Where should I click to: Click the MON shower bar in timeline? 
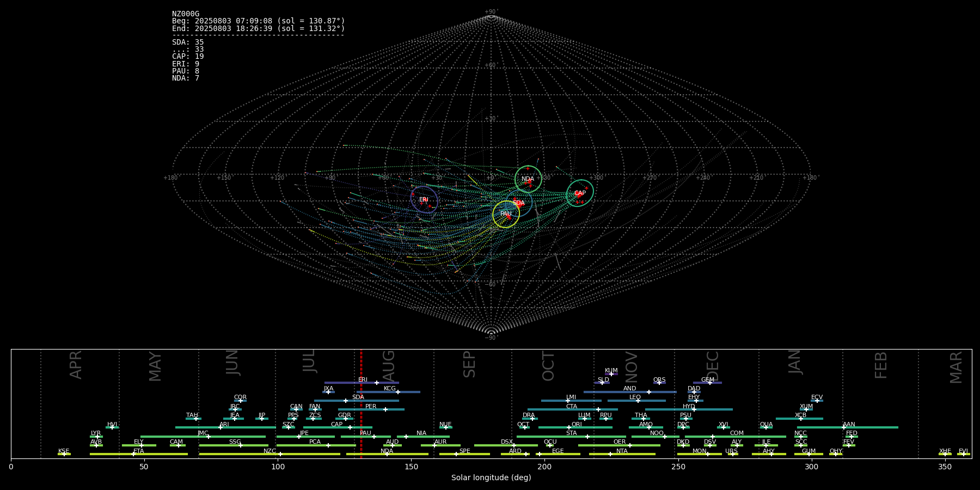coord(700,454)
